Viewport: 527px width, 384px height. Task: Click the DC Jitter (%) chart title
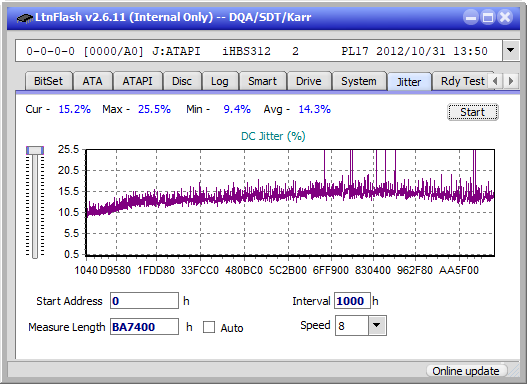273,136
